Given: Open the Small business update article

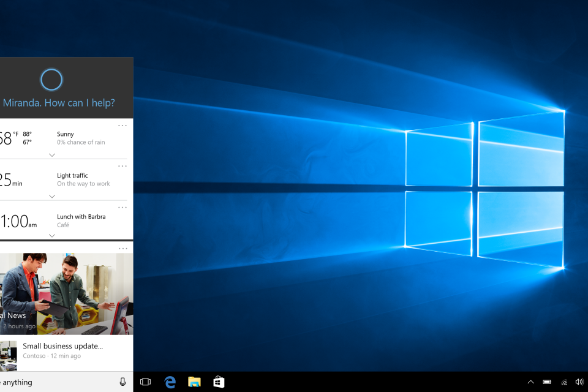Looking at the screenshot, I should (62, 346).
